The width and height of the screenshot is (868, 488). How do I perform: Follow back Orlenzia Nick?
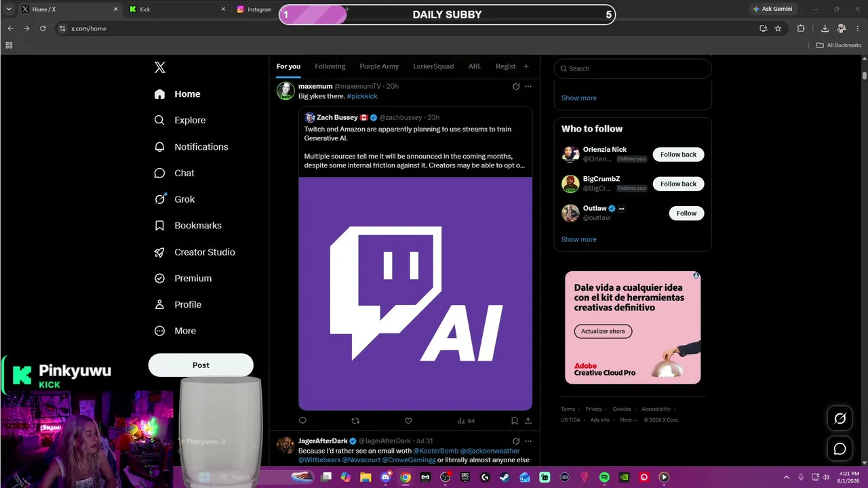coord(678,155)
